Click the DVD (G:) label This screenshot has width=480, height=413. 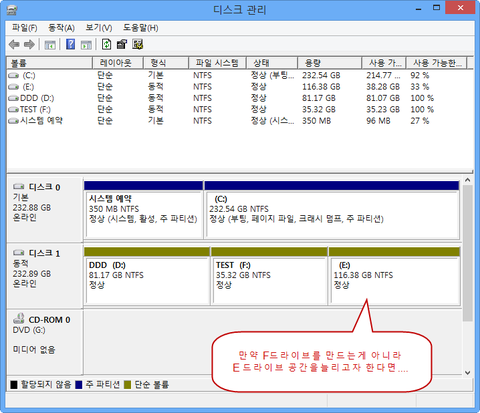click(29, 330)
